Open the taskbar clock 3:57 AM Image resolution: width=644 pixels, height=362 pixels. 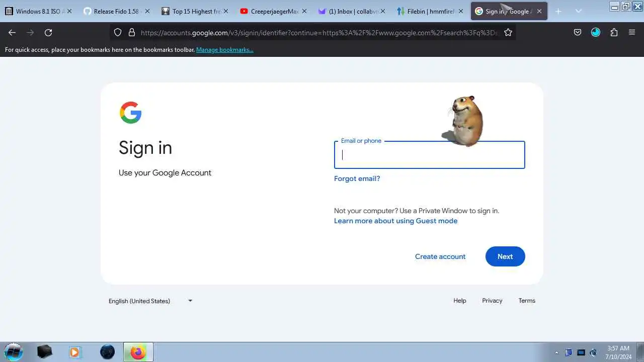click(618, 352)
